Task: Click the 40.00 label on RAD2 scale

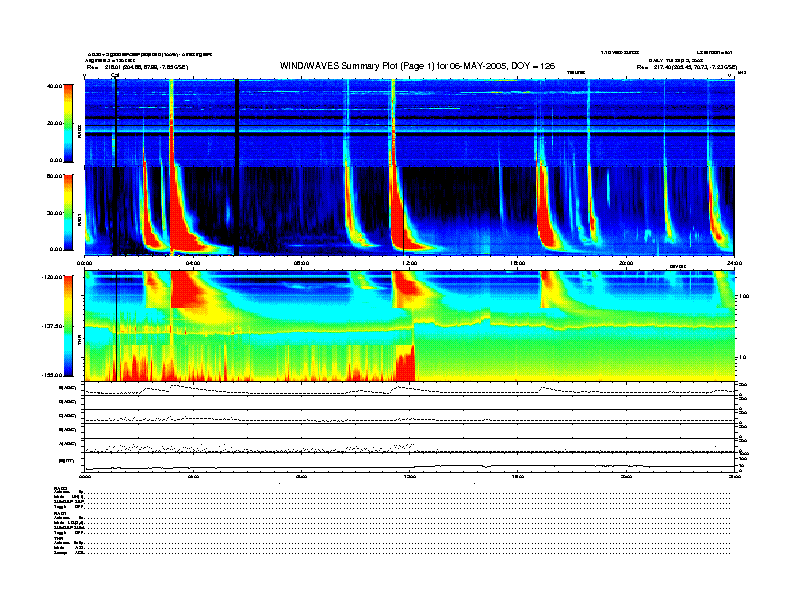Action: pos(55,86)
